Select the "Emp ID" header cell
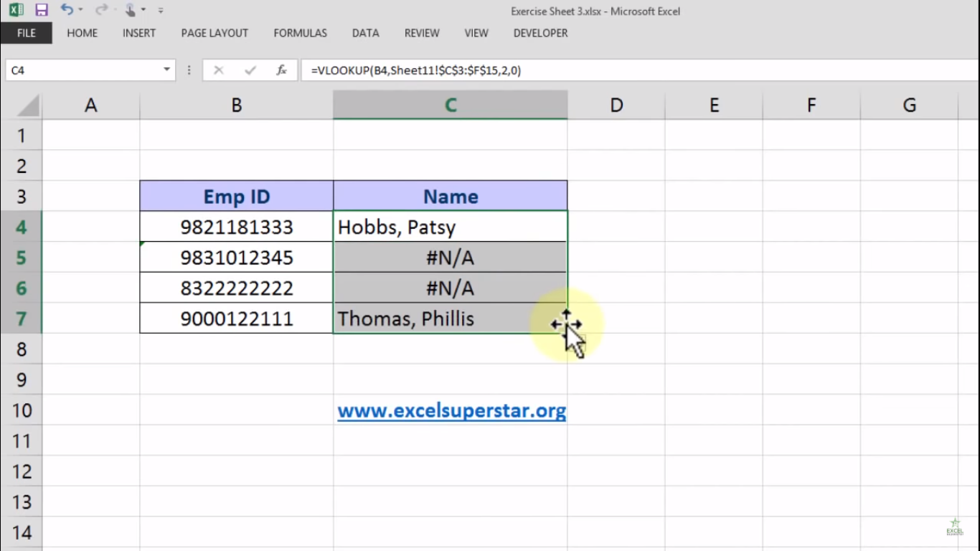Image resolution: width=980 pixels, height=551 pixels. [x=237, y=196]
